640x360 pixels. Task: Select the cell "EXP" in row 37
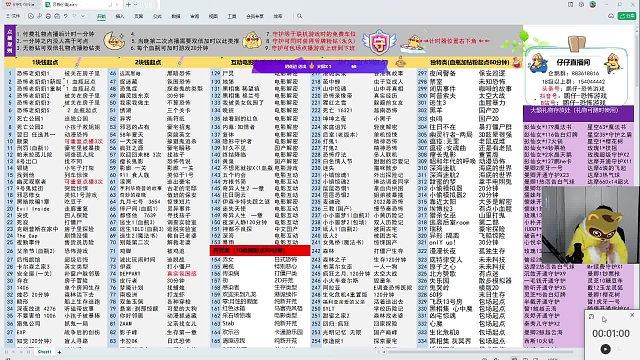point(21,332)
